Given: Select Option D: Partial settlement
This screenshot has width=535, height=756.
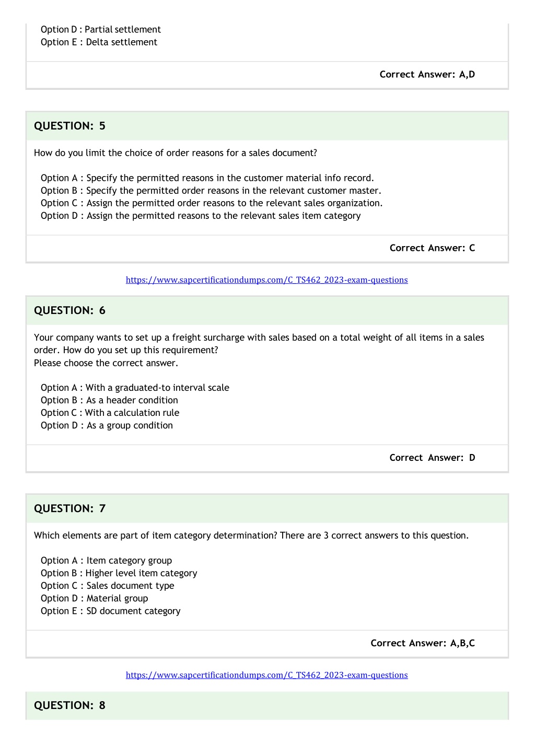Looking at the screenshot, I should pyautogui.click(x=101, y=30).
